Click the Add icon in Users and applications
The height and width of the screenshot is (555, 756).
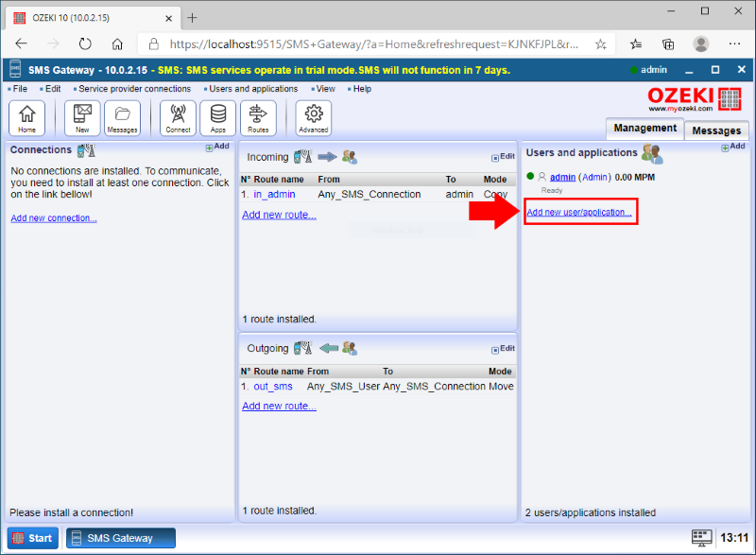[733, 147]
